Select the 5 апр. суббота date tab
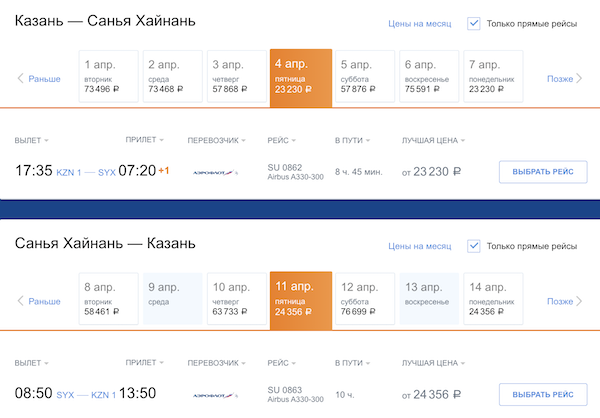This screenshot has height=418, width=600. pos(363,78)
